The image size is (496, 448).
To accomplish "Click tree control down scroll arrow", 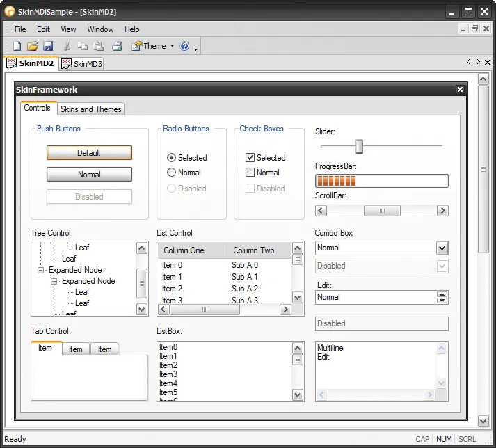I will click(142, 309).
